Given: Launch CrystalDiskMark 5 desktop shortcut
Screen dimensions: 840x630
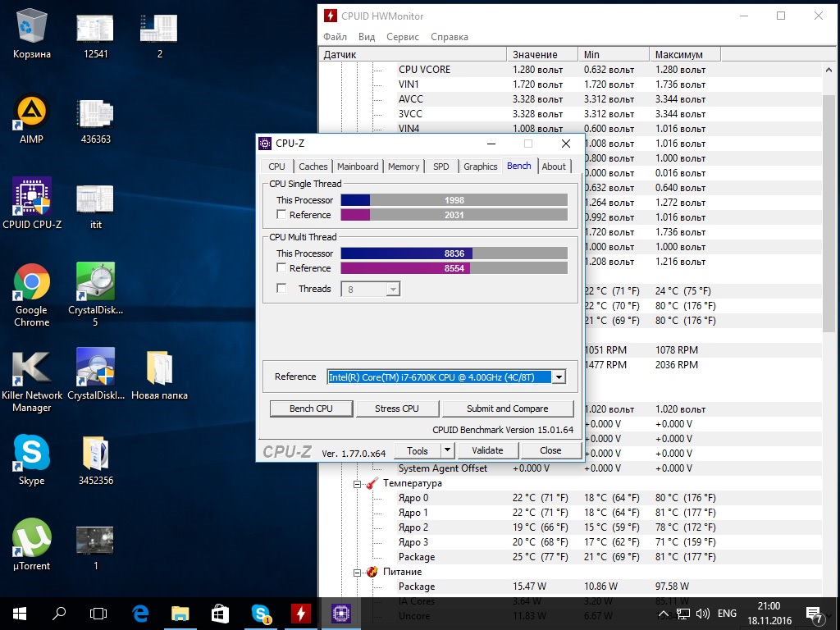Looking at the screenshot, I should pos(95,294).
